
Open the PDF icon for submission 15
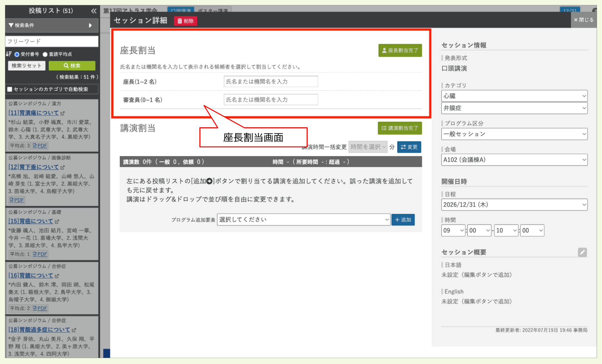pos(40,254)
